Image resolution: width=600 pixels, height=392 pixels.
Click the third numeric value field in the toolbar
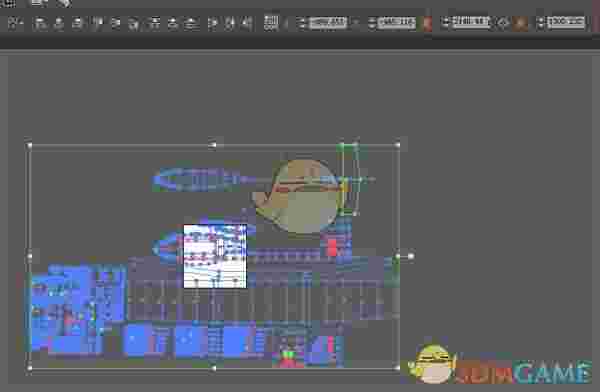(470, 22)
